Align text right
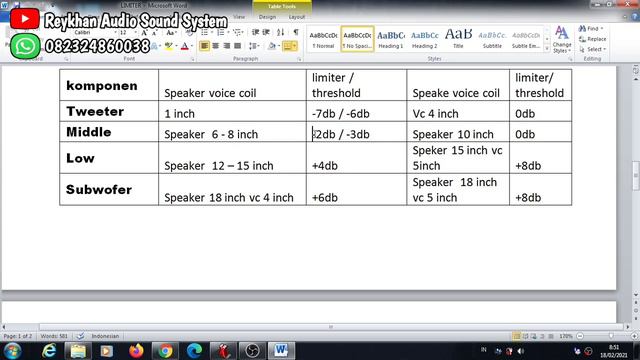 227,46
